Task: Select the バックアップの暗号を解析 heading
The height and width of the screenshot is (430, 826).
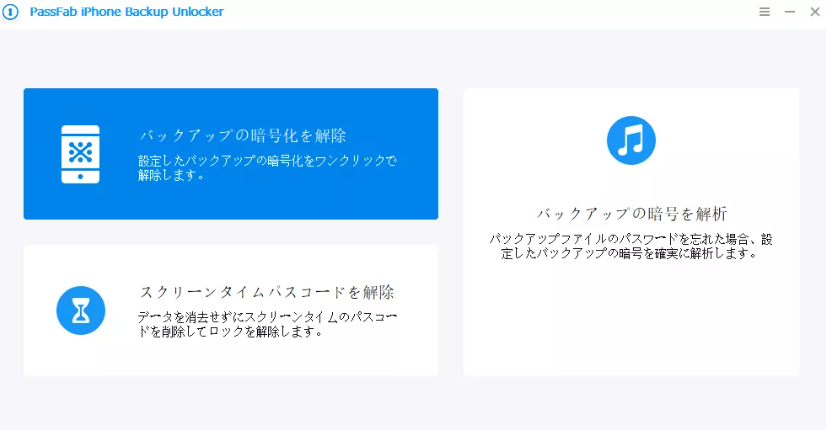Action: (x=631, y=214)
